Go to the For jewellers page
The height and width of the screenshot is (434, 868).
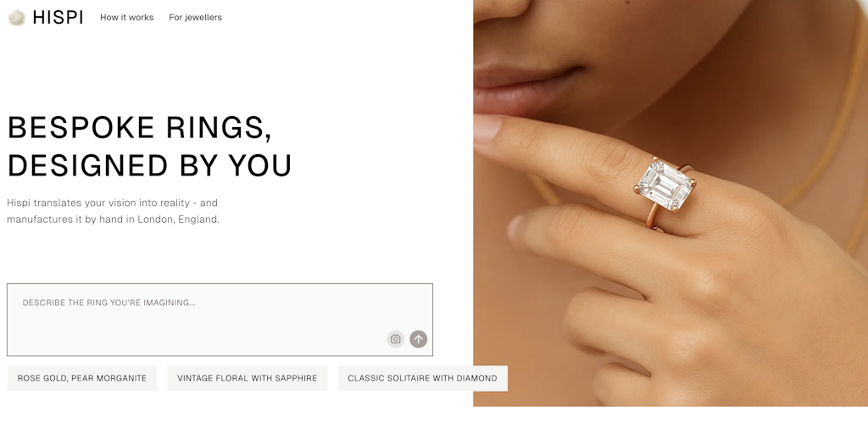pos(196,18)
